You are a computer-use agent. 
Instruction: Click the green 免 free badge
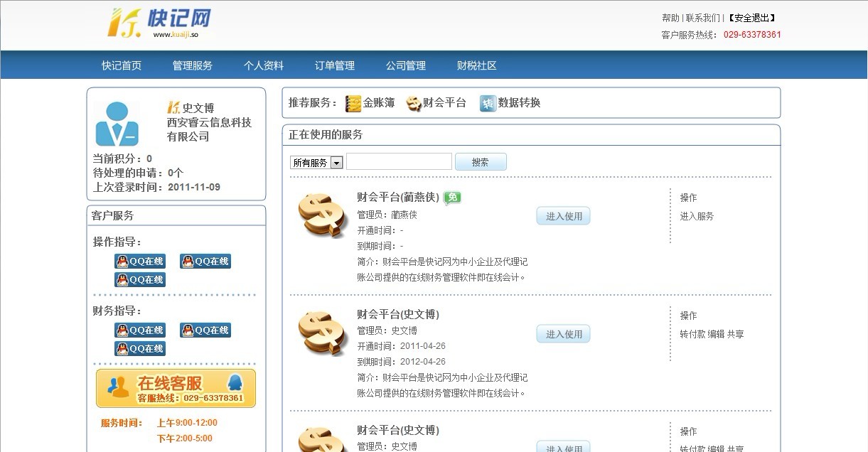(452, 198)
